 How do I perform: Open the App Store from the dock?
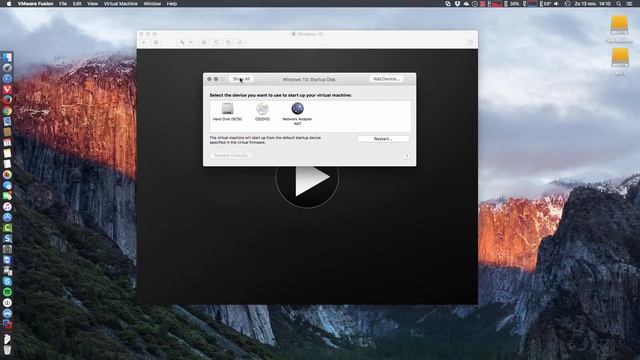click(x=7, y=217)
